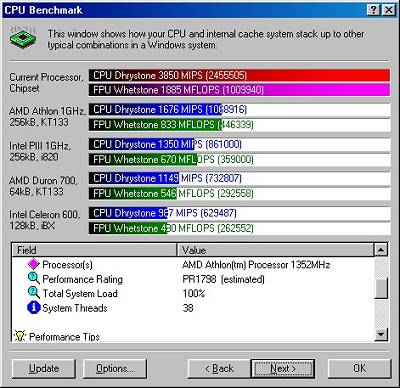Click the list scrollbar down arrow

click(x=381, y=334)
